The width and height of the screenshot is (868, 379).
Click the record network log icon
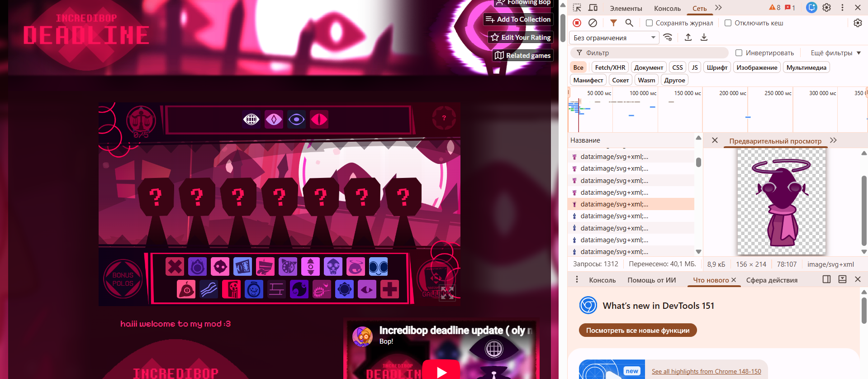(577, 23)
